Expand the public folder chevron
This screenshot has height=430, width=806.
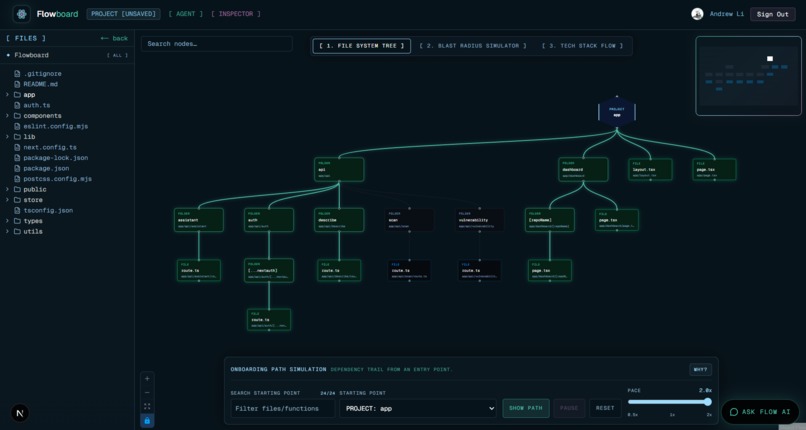pyautogui.click(x=7, y=190)
